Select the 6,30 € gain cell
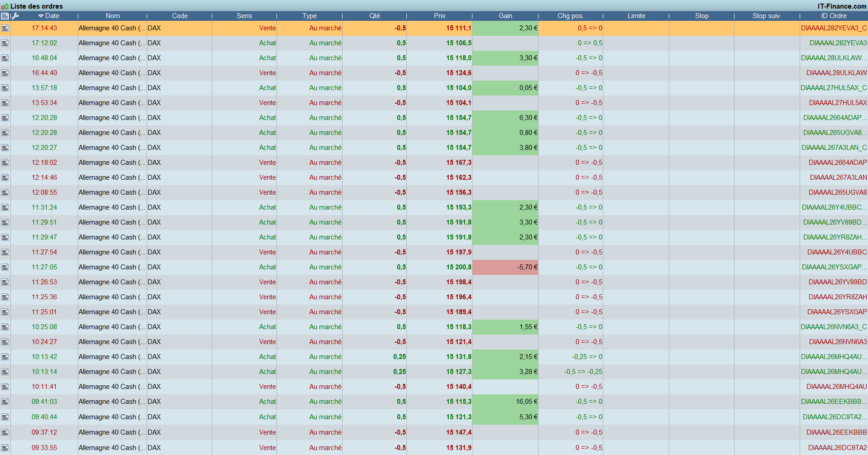This screenshot has height=455, width=868. 506,118
